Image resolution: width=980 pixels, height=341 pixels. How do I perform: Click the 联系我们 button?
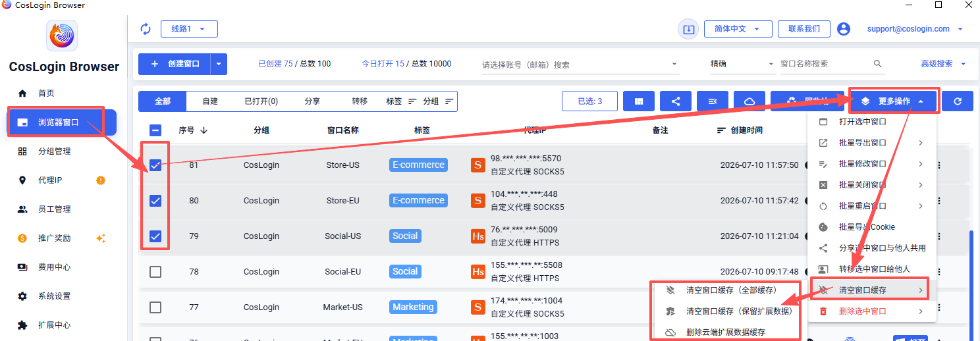[x=803, y=29]
